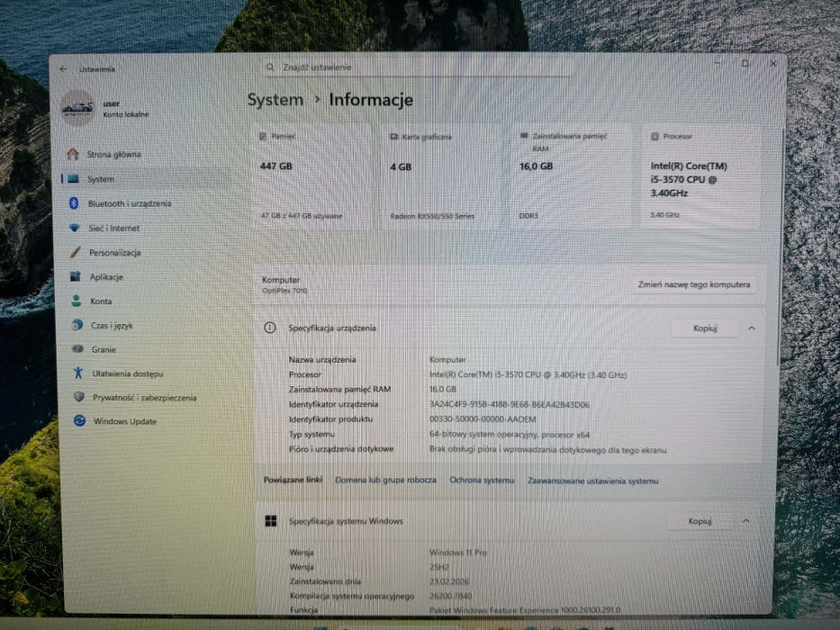Click the 25H2 version value

(x=438, y=567)
